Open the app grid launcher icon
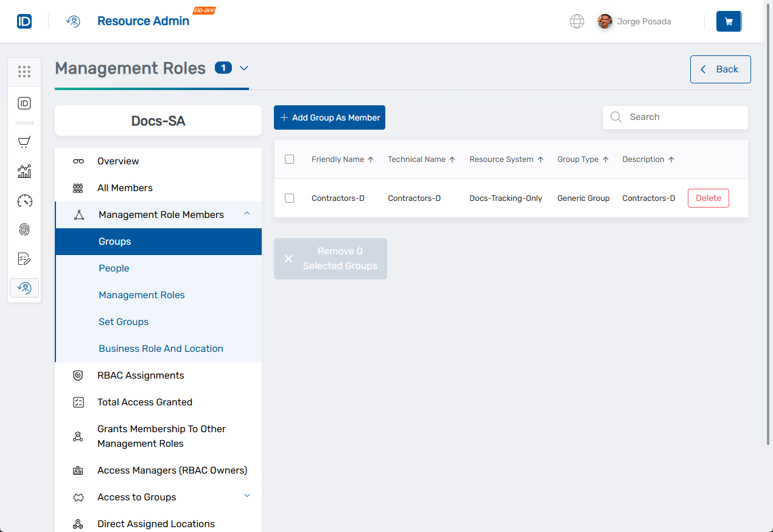The height and width of the screenshot is (532, 773). click(24, 72)
